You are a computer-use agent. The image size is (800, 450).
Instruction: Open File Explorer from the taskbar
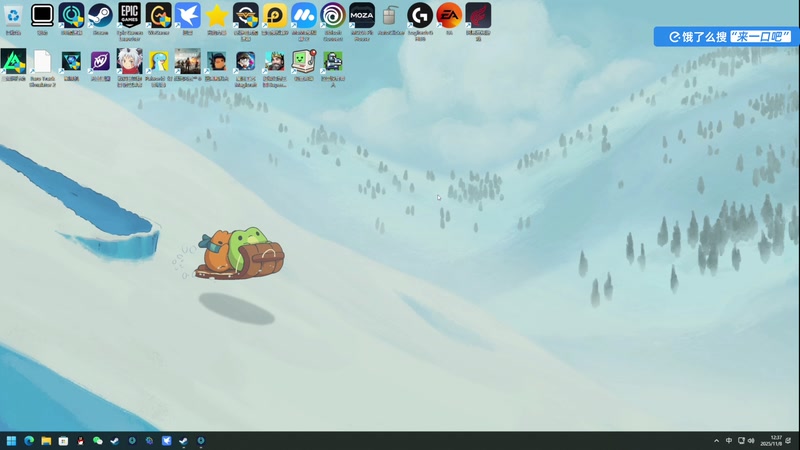[46, 441]
